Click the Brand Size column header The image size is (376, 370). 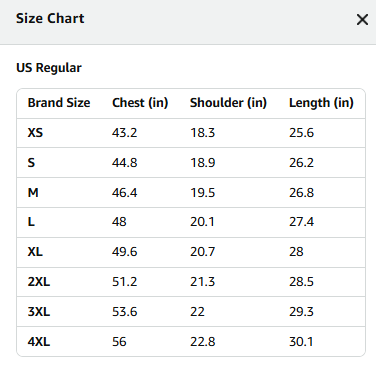coord(59,103)
